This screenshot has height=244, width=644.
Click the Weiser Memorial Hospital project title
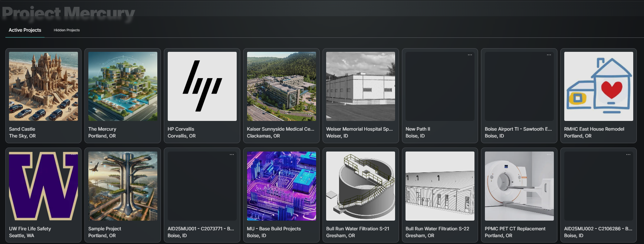(x=359, y=129)
